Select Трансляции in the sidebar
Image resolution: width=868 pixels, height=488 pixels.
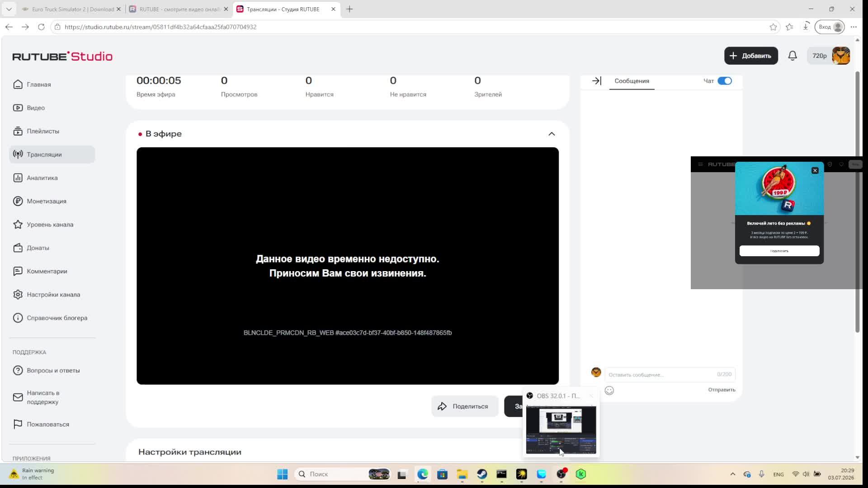pyautogui.click(x=52, y=155)
